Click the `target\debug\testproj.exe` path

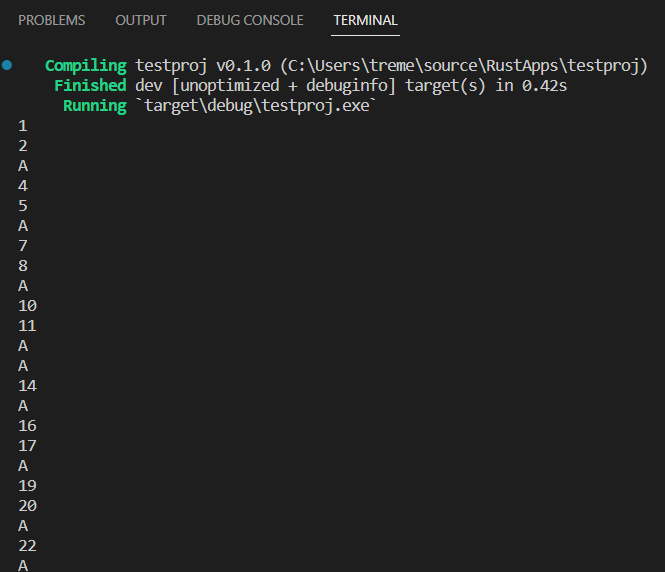point(256,106)
